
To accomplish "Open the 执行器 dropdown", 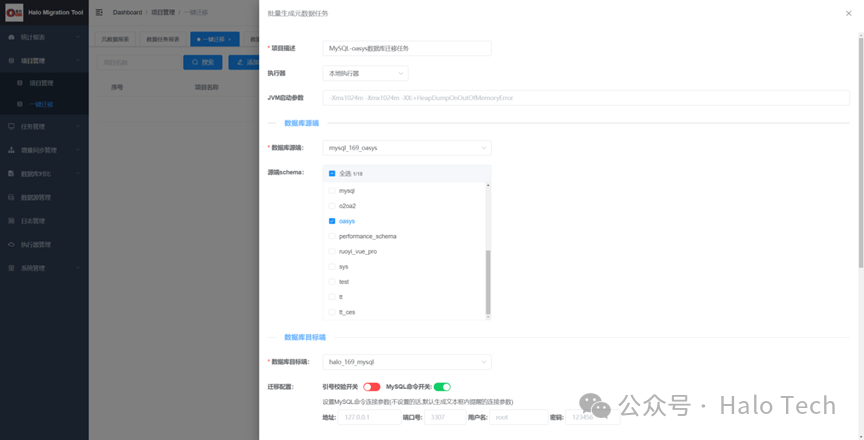I will [x=365, y=73].
